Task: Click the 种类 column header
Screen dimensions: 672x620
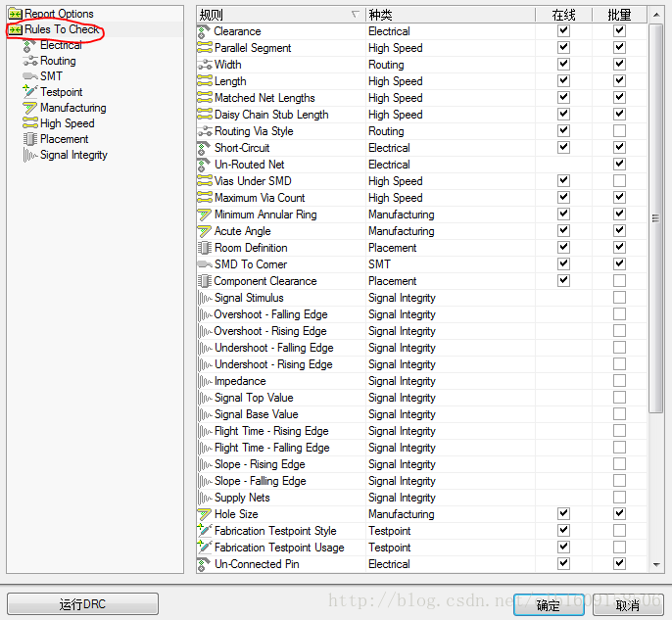Action: tap(451, 15)
